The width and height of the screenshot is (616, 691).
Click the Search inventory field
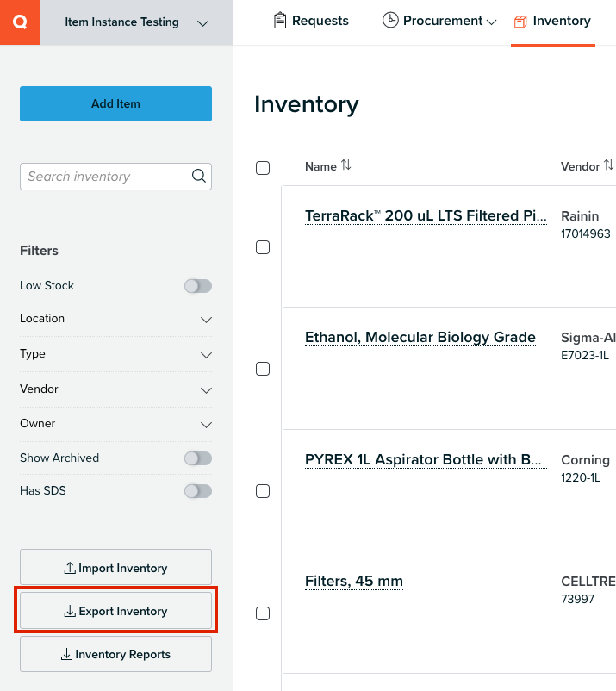tap(116, 177)
